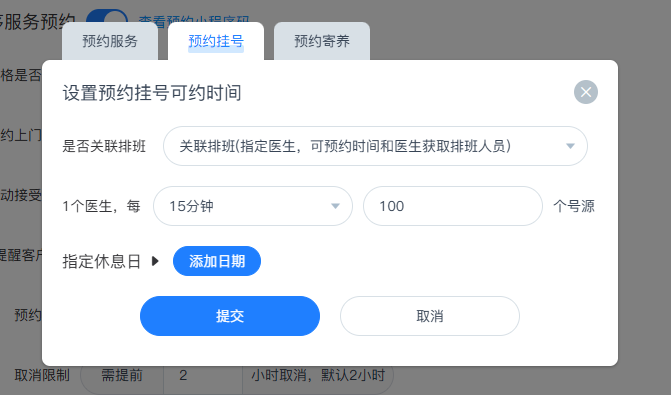Click the 个号源 label

tap(574, 206)
